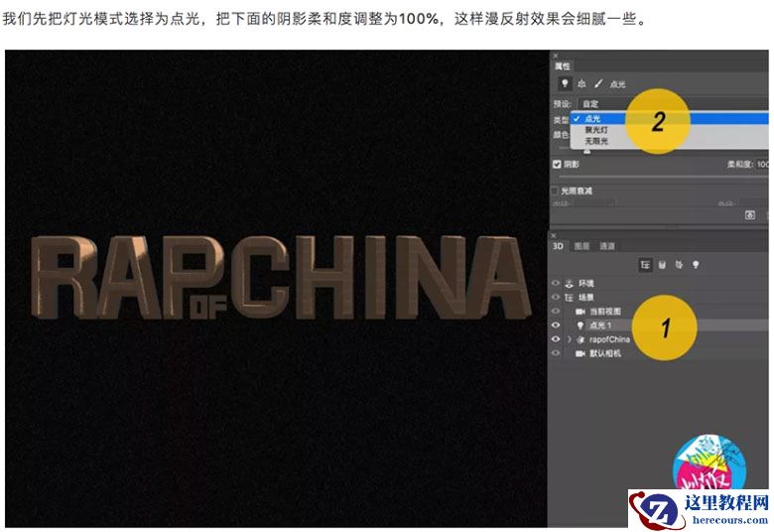Hide the rapofChina 3D object
This screenshot has width=774, height=532.
pos(556,339)
